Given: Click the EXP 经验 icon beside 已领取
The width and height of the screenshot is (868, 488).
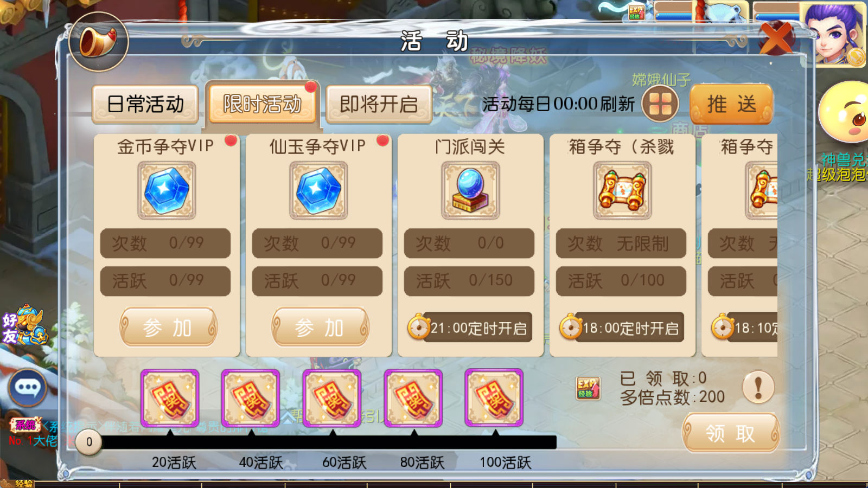Looking at the screenshot, I should click(588, 388).
